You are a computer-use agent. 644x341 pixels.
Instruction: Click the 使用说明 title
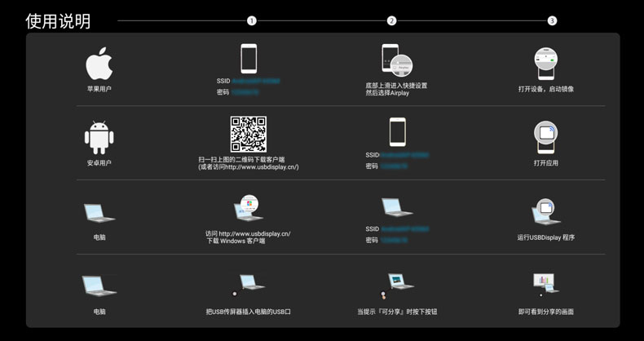(58, 21)
